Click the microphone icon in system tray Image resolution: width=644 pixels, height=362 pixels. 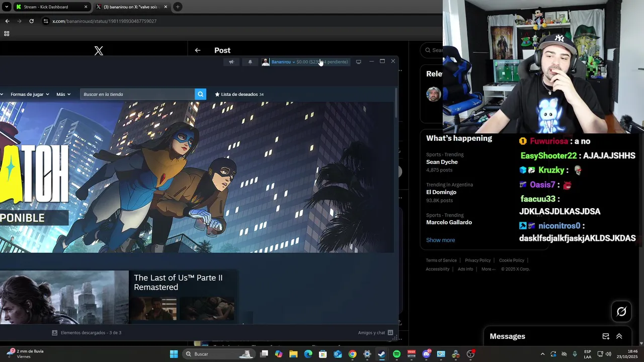[x=575, y=354]
